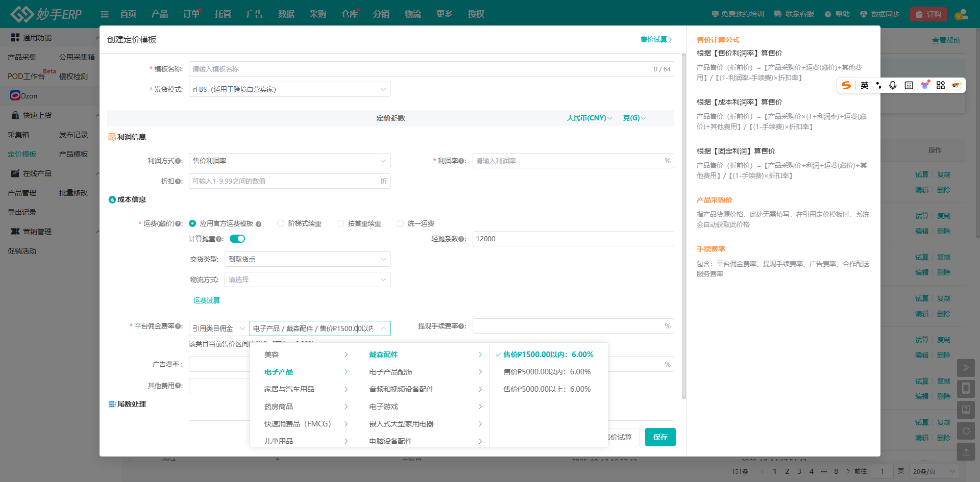This screenshot has width=980, height=482.
Task: Click the help icon beside 应用官方运费模板
Action: click(x=259, y=224)
